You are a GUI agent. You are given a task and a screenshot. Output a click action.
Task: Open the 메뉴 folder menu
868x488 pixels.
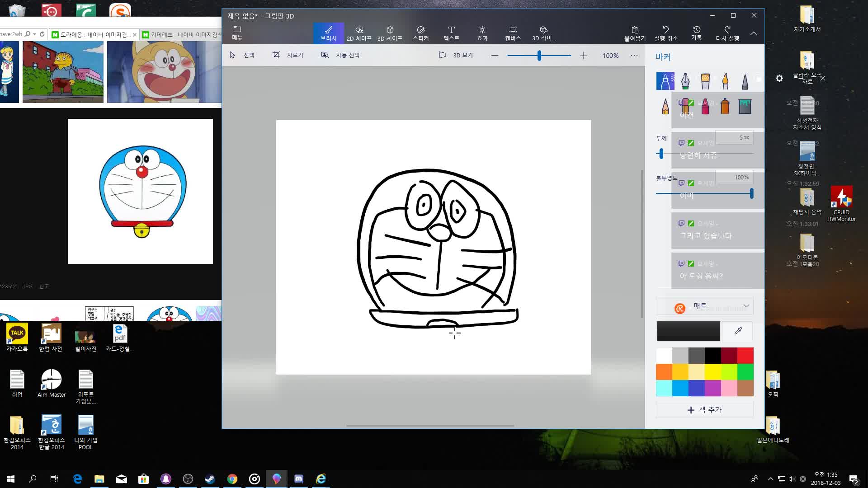pos(237,33)
